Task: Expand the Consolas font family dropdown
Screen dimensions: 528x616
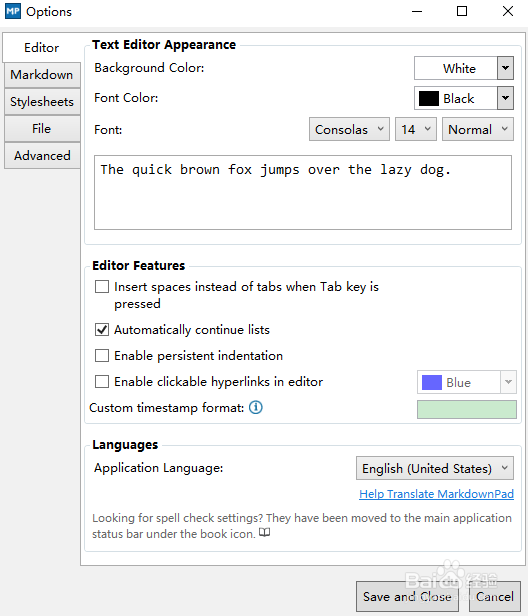Action: point(349,129)
